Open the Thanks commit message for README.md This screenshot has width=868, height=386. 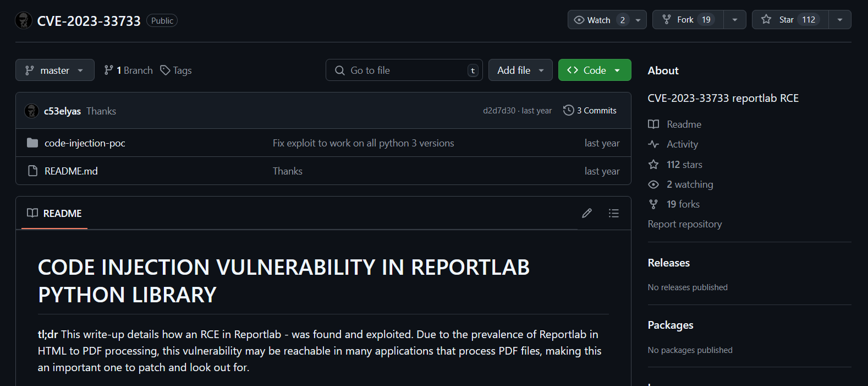click(x=288, y=171)
